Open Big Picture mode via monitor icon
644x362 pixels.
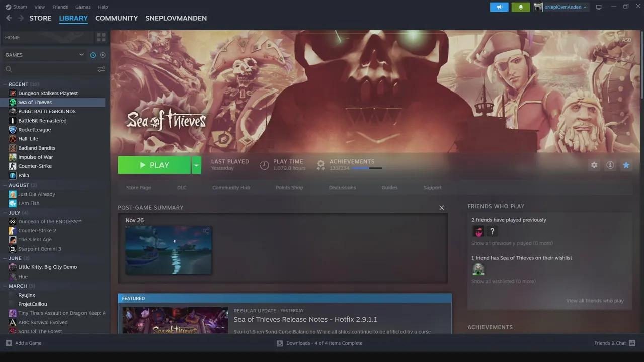click(x=598, y=7)
